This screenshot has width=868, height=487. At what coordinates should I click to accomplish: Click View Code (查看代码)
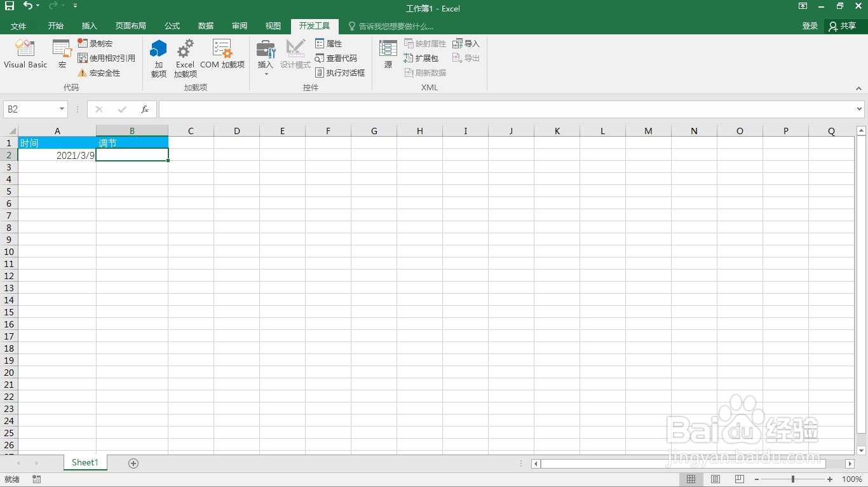336,58
